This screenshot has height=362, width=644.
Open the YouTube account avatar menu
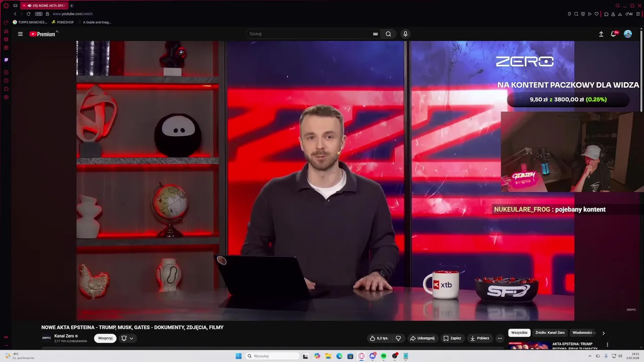pos(628,34)
